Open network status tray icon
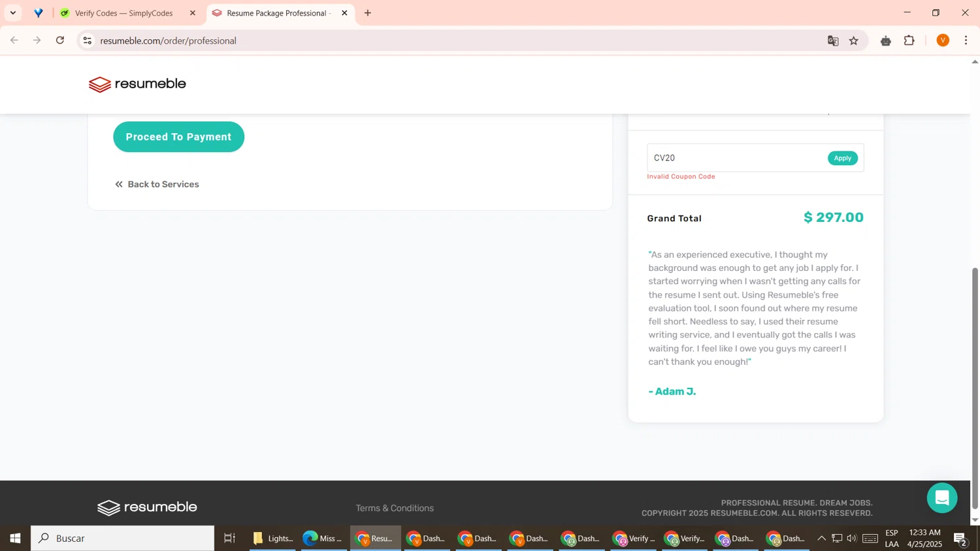Screen dimensions: 980x551 tap(837, 539)
